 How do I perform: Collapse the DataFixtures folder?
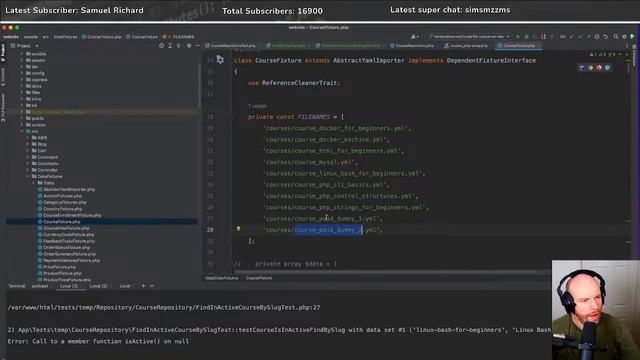tap(28, 177)
